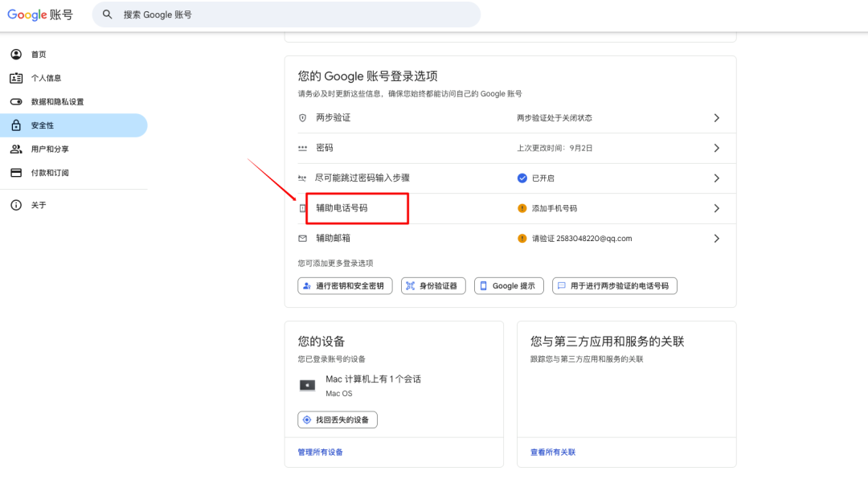The height and width of the screenshot is (479, 868).
Task: Expand the 密码 chevron arrow
Action: [716, 148]
